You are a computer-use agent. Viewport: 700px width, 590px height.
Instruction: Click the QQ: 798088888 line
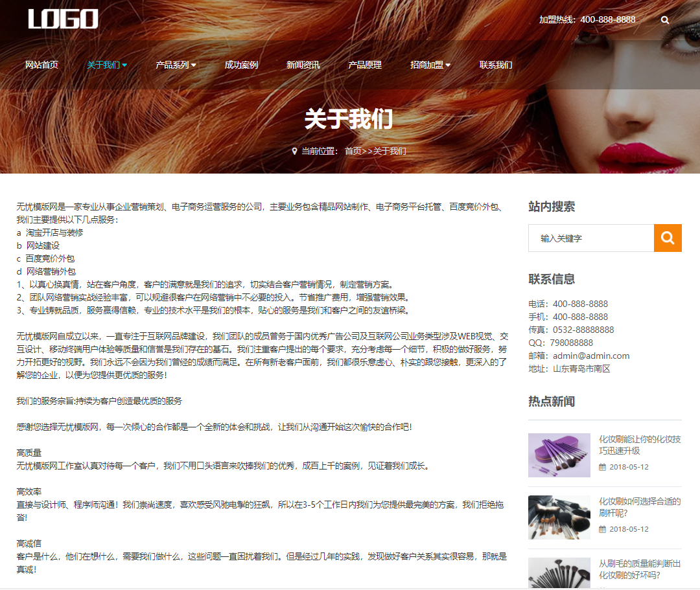561,343
